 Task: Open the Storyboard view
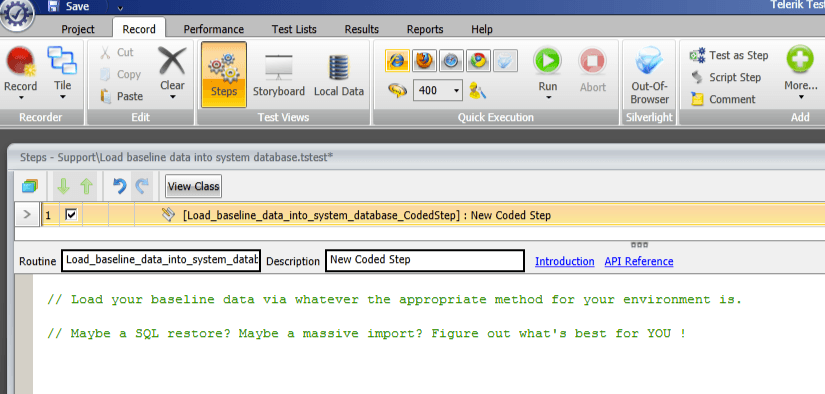click(279, 75)
